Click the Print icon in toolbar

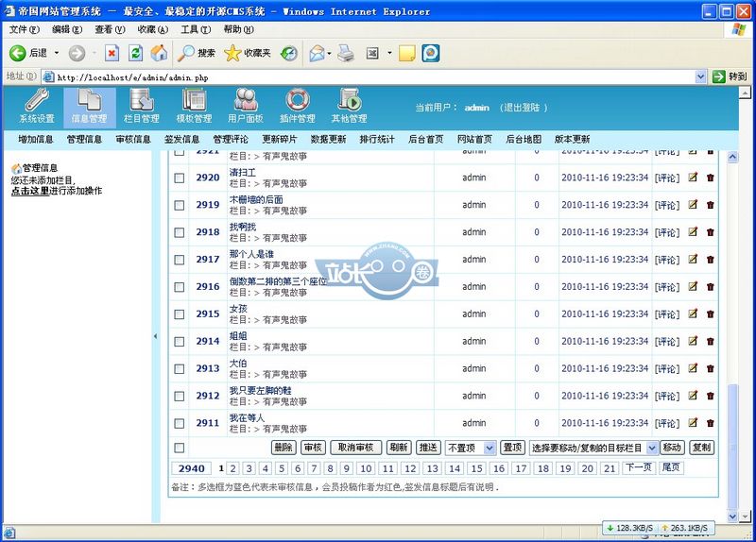(346, 53)
